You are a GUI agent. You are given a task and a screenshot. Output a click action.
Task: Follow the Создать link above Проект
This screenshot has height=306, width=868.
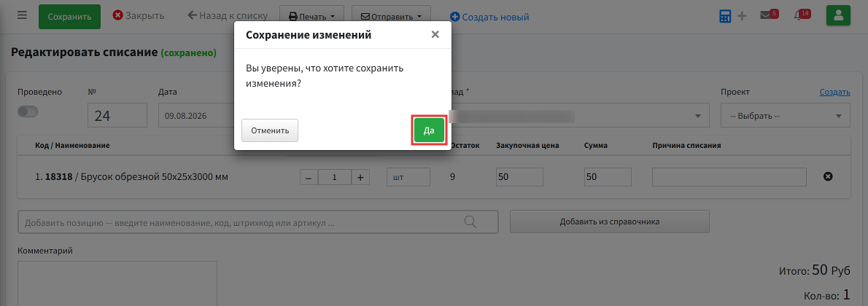pyautogui.click(x=834, y=92)
